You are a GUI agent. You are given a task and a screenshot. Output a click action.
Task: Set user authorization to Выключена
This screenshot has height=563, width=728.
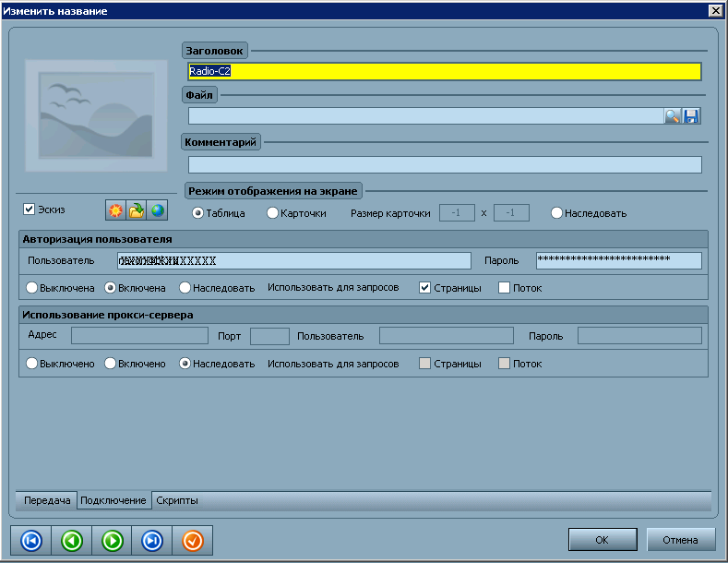click(x=33, y=288)
